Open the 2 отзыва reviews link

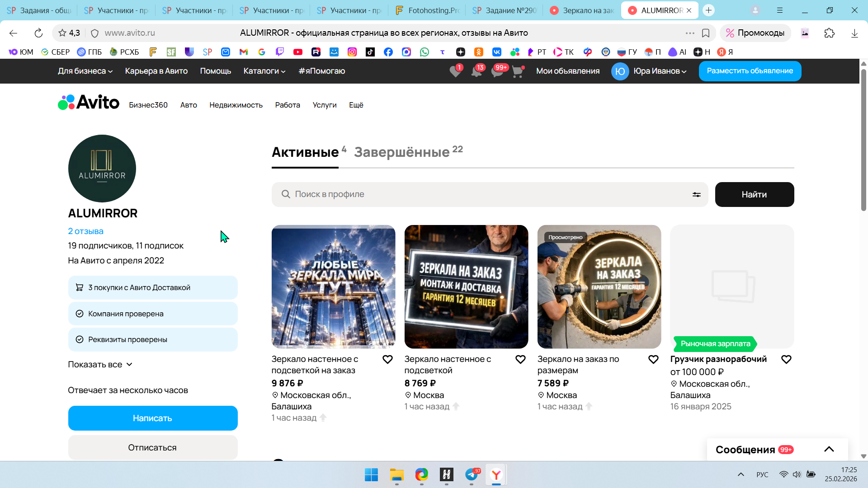(x=85, y=231)
